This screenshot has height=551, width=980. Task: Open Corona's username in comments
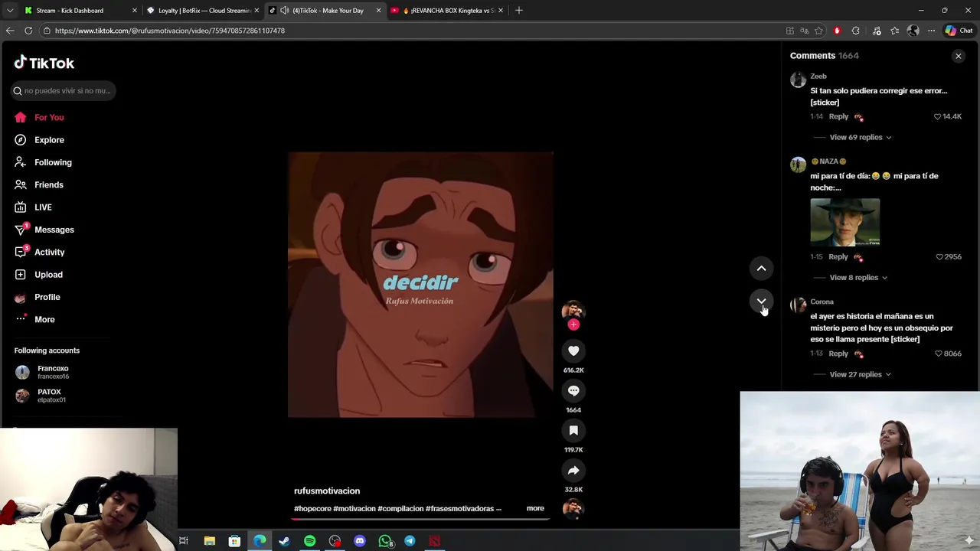(822, 302)
